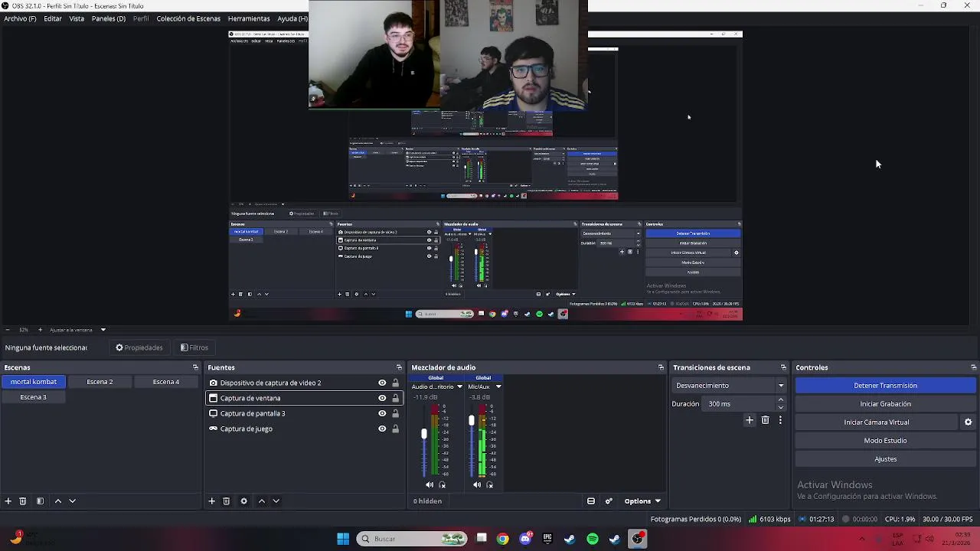Select scene Escena 2

(x=100, y=382)
